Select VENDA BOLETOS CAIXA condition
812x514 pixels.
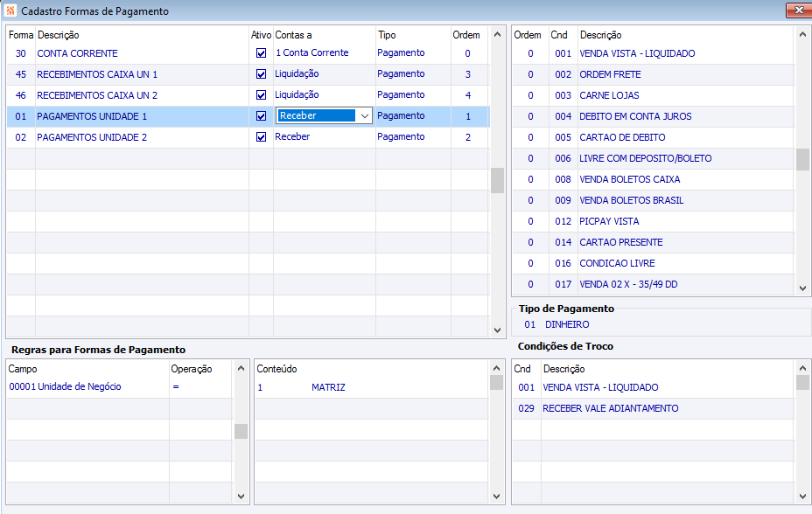pos(630,179)
